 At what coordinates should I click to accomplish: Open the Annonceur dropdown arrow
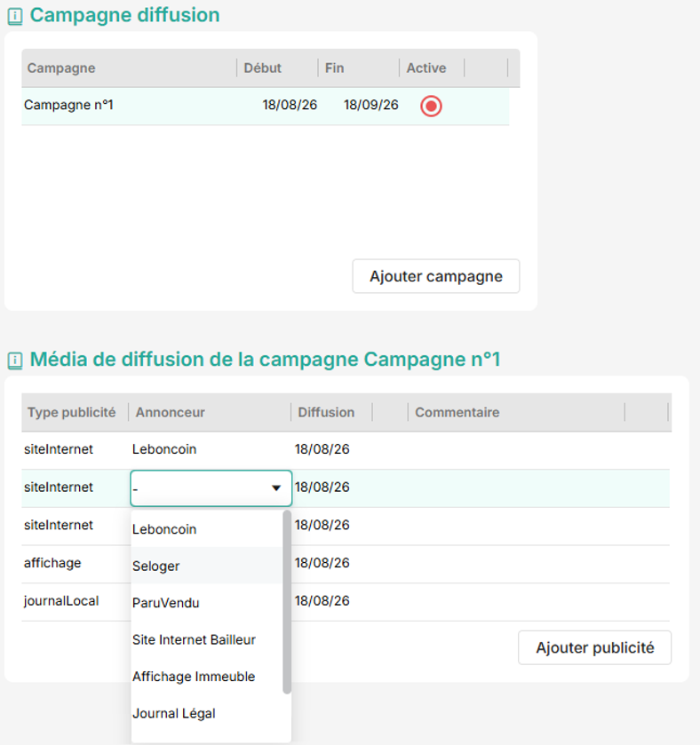[275, 488]
